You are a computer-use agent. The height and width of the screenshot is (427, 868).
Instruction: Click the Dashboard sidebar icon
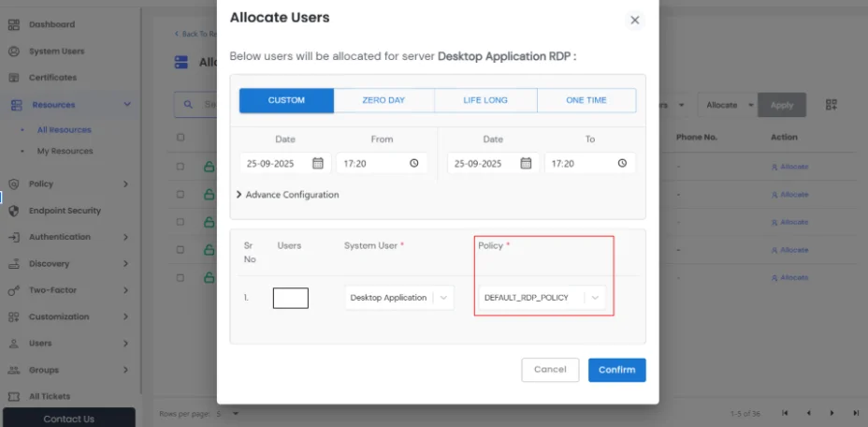click(14, 24)
